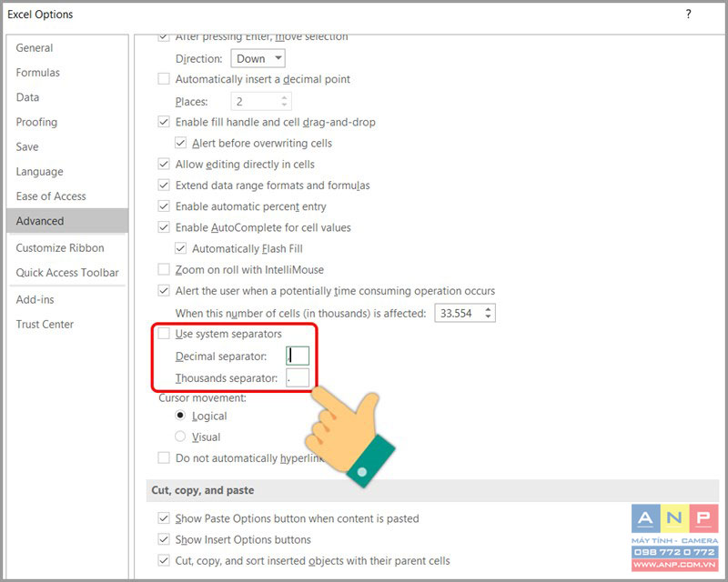Go to Proofing settings
Viewport: 728px width, 582px height.
(36, 122)
